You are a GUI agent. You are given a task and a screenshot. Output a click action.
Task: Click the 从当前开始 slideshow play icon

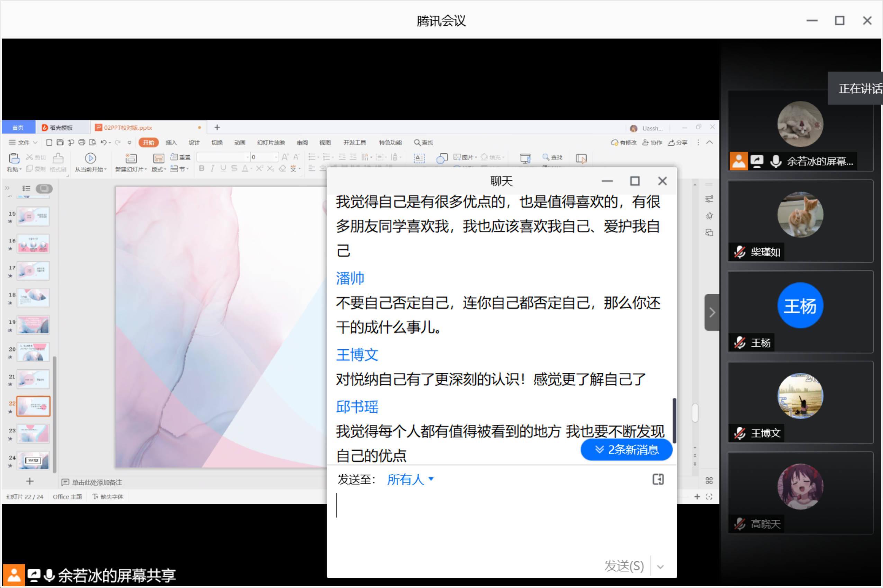click(90, 158)
